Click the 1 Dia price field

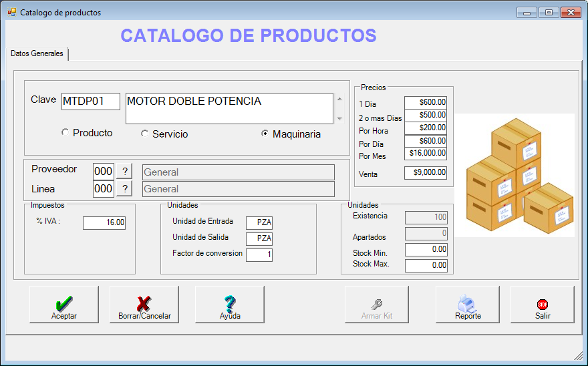click(426, 102)
